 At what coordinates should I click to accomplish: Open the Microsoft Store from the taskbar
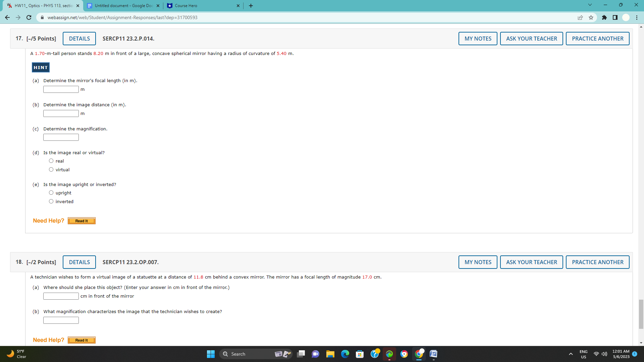[x=360, y=354]
